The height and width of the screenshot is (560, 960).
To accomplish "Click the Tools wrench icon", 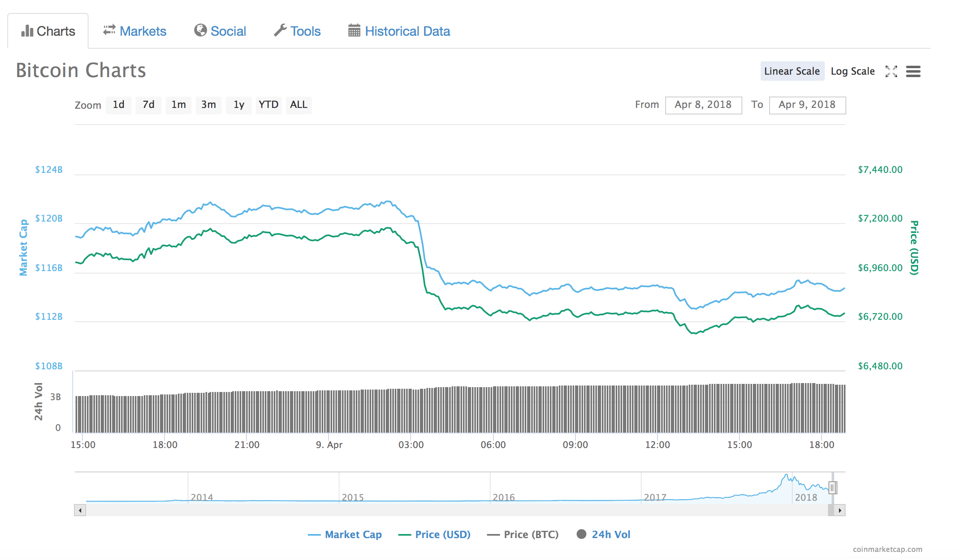I will (x=280, y=30).
